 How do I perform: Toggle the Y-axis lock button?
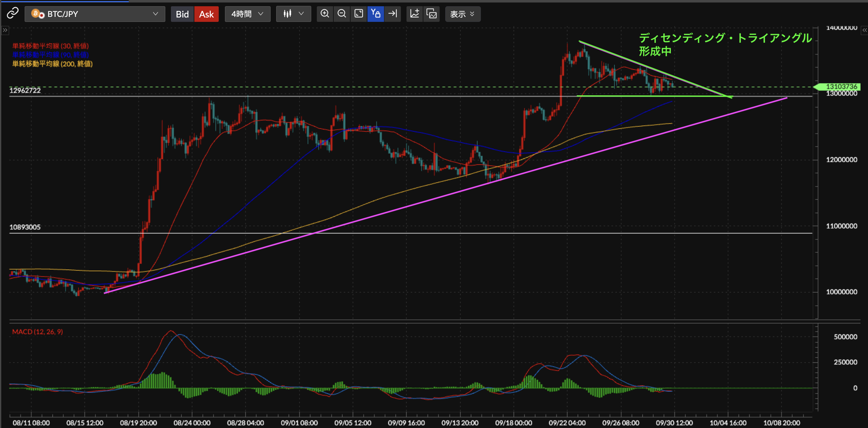tap(376, 14)
